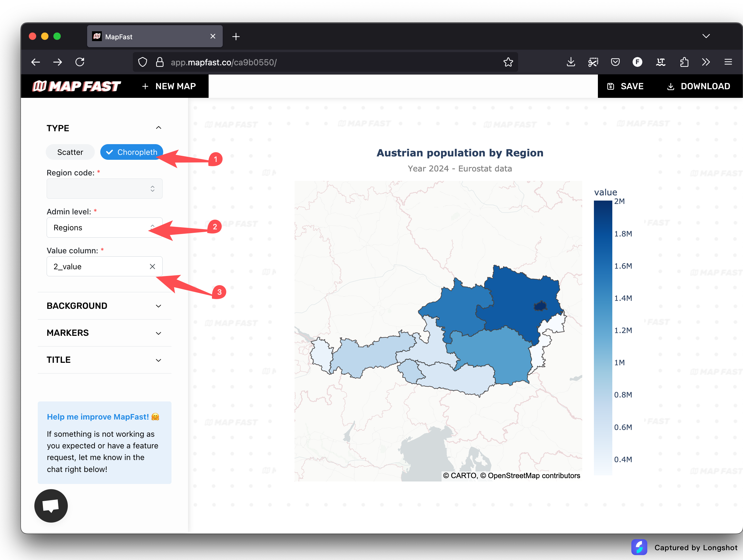Expand the TITLE section
Viewport: 743px width, 560px height.
click(x=105, y=360)
